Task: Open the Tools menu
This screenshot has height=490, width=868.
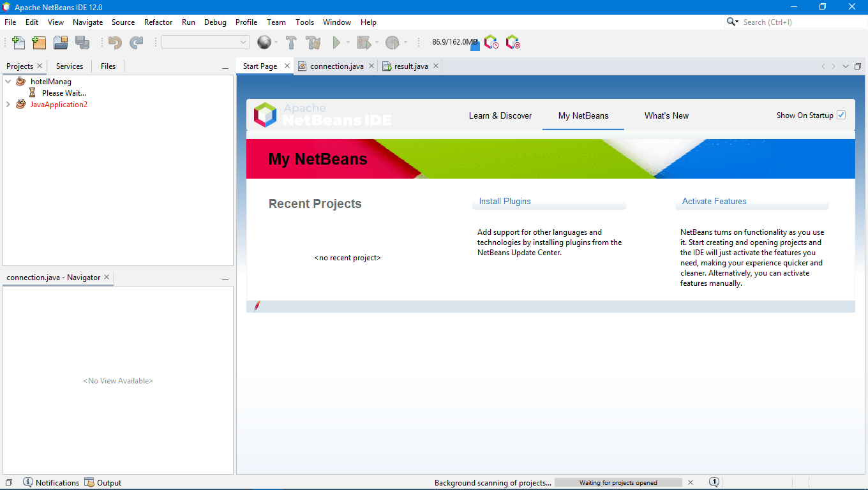Action: (304, 22)
